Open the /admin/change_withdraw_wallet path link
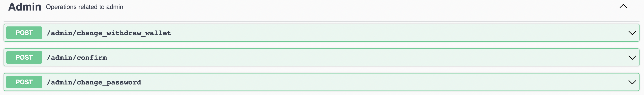The width and height of the screenshot is (644, 95). pyautogui.click(x=109, y=33)
